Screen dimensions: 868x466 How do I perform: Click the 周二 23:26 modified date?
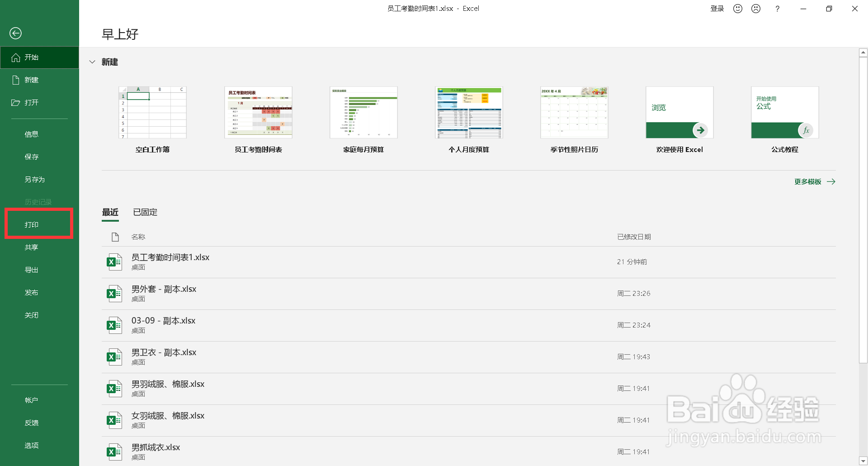pos(634,294)
